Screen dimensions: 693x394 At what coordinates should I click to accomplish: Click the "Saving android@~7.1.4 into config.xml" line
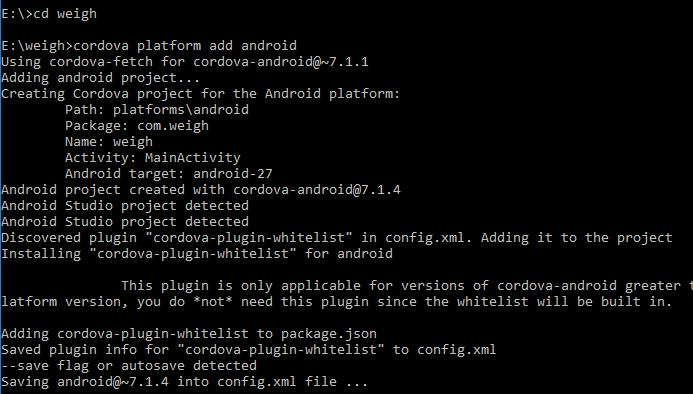coord(184,382)
